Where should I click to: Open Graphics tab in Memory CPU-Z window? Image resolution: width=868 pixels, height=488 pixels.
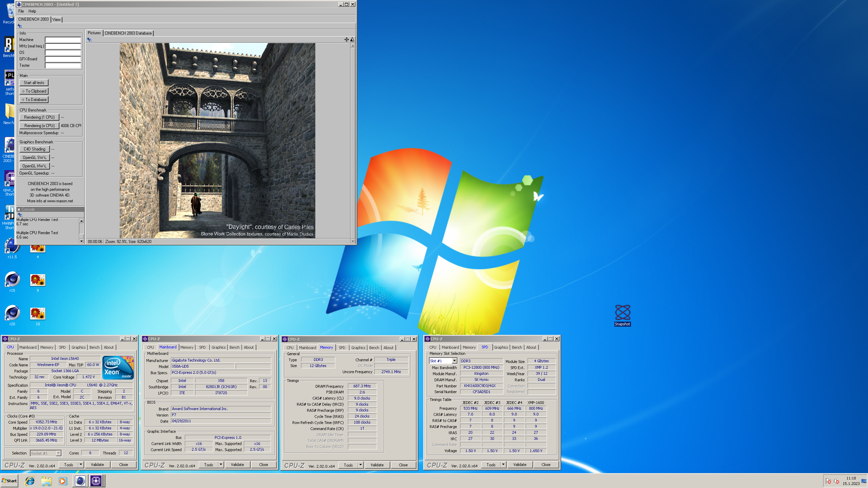358,348
